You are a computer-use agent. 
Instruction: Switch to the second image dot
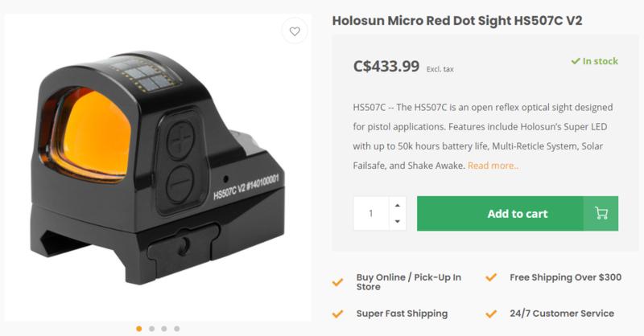click(151, 329)
